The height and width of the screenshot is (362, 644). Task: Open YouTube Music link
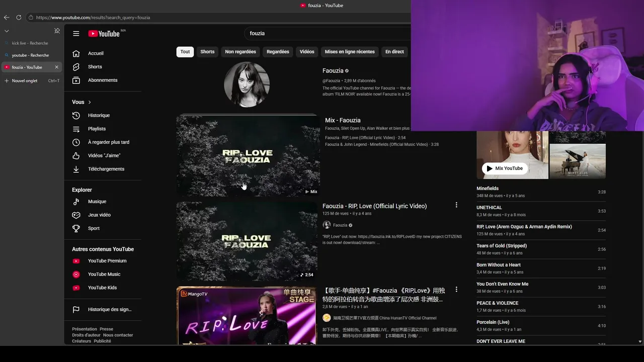click(104, 275)
